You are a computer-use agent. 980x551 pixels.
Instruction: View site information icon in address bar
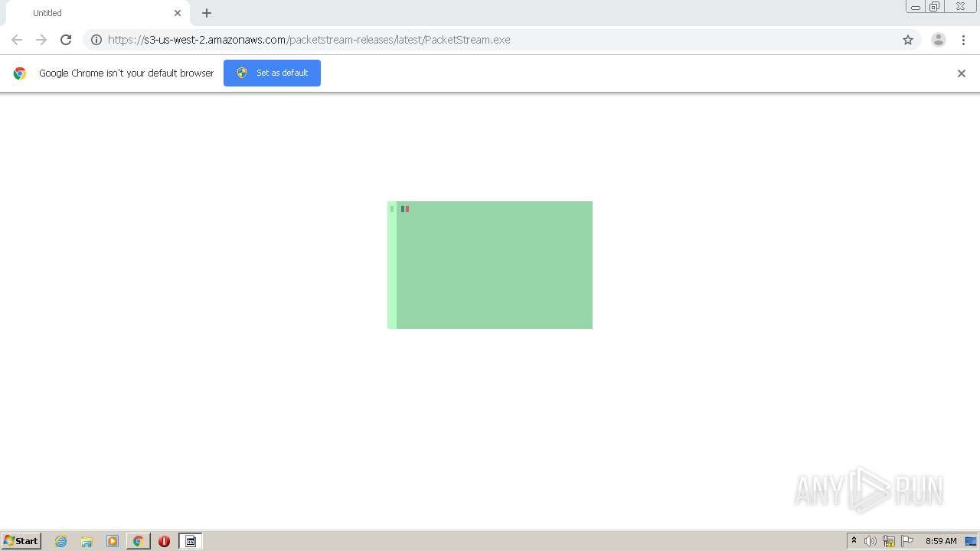(96, 40)
